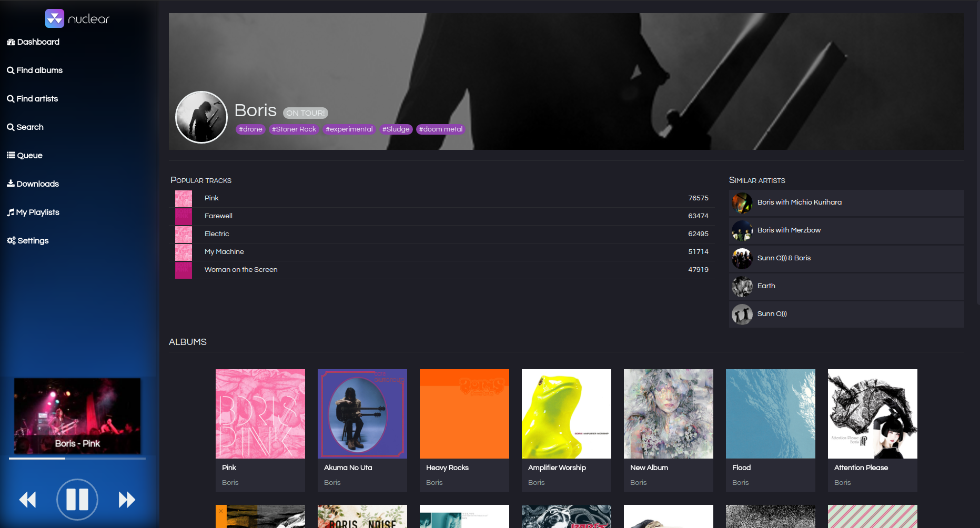980x528 pixels.
Task: Click the Boris with Merzbow avatar icon
Action: point(742,231)
